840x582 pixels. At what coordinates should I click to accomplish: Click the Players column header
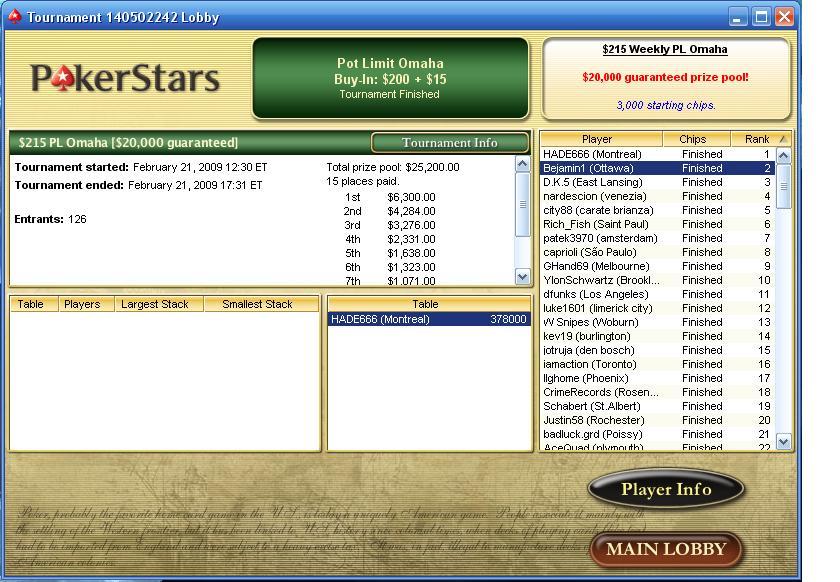pyautogui.click(x=86, y=304)
